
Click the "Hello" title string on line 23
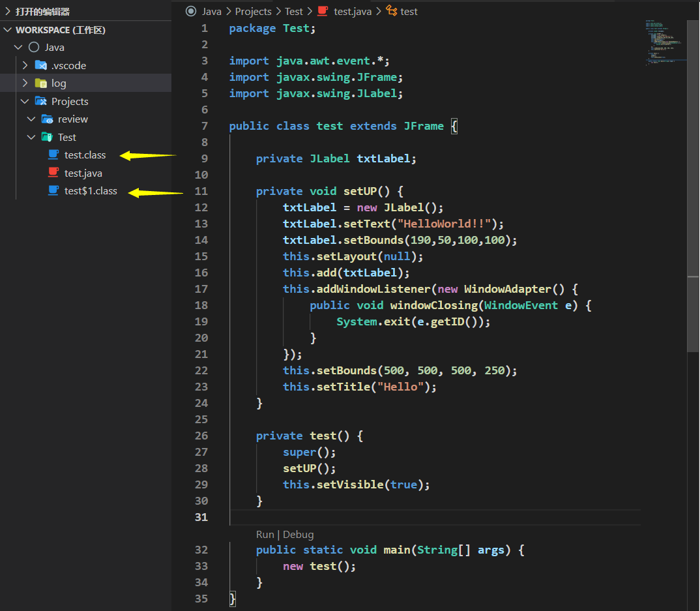[400, 387]
